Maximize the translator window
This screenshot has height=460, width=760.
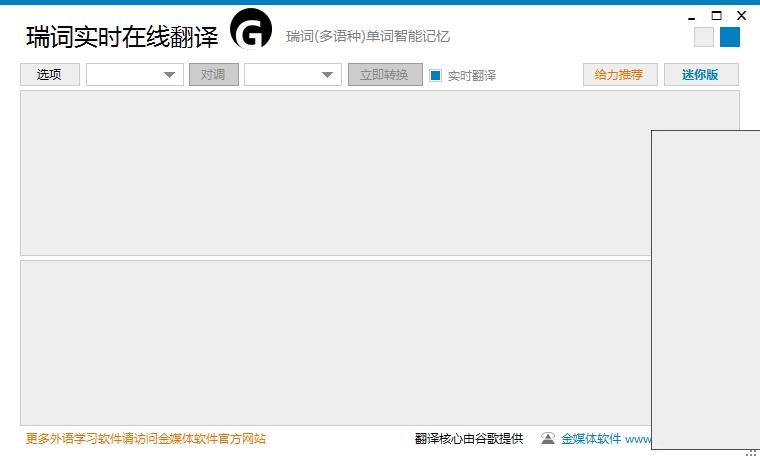716,16
